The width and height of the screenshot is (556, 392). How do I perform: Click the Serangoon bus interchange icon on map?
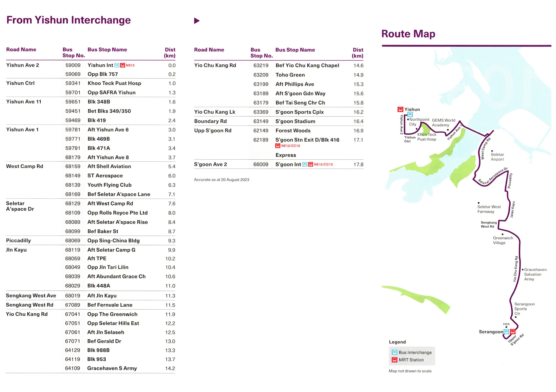coord(506,332)
